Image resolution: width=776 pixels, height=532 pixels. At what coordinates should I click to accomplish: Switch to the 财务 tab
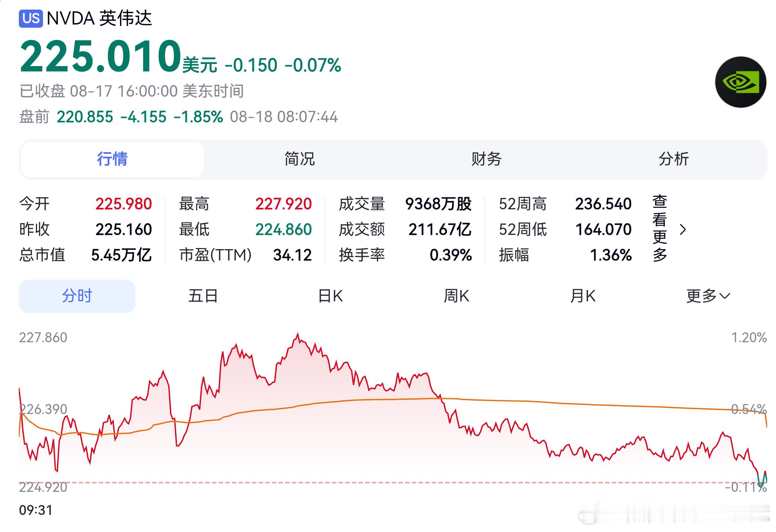486,159
